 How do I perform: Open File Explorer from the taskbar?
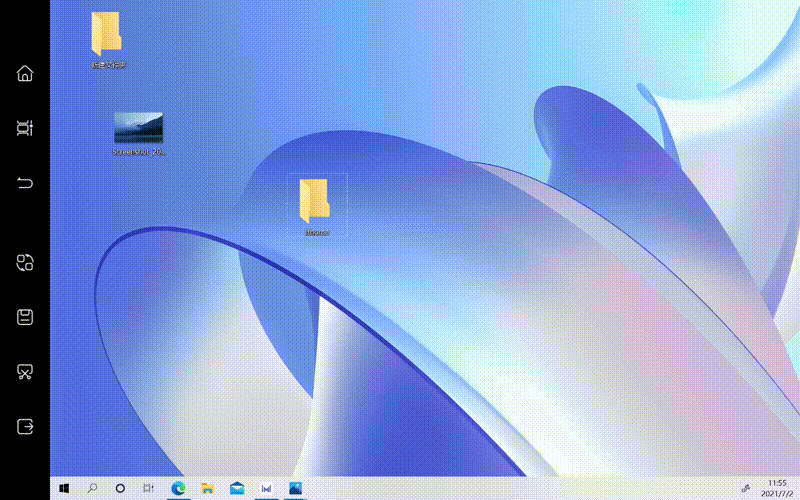pos(207,488)
